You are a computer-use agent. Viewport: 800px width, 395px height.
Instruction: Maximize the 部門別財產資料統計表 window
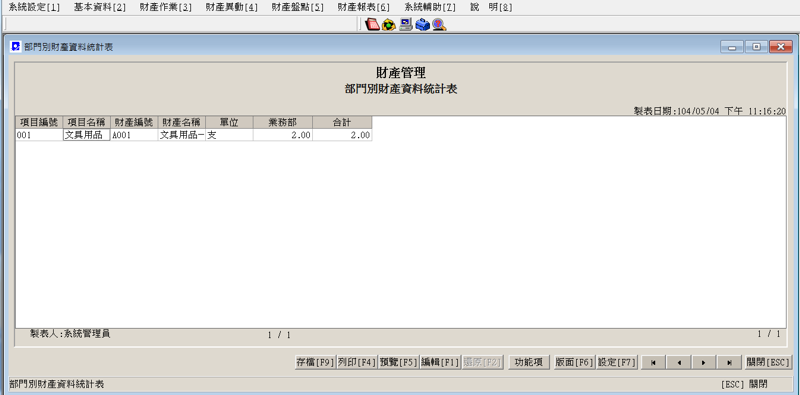(756, 46)
